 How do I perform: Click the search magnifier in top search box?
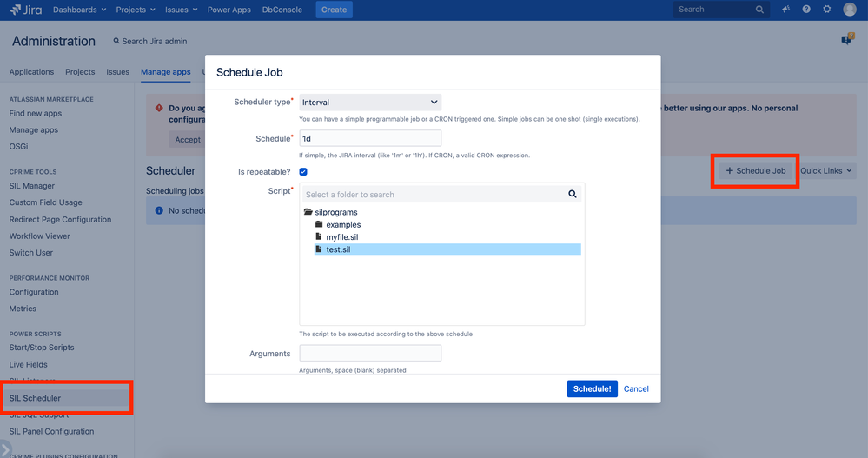coord(759,10)
